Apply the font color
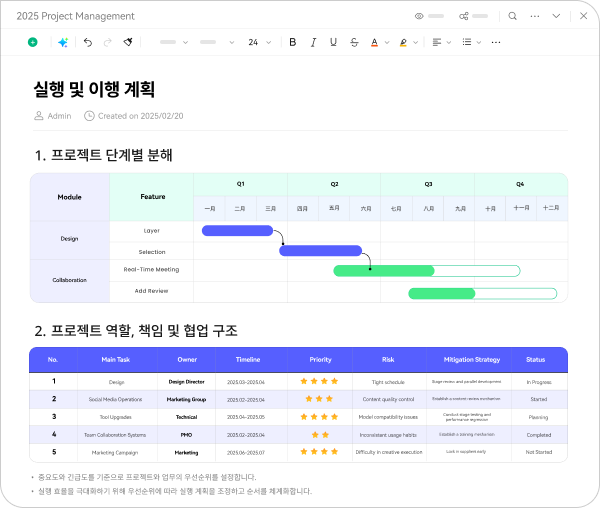This screenshot has height=508, width=600. point(375,42)
